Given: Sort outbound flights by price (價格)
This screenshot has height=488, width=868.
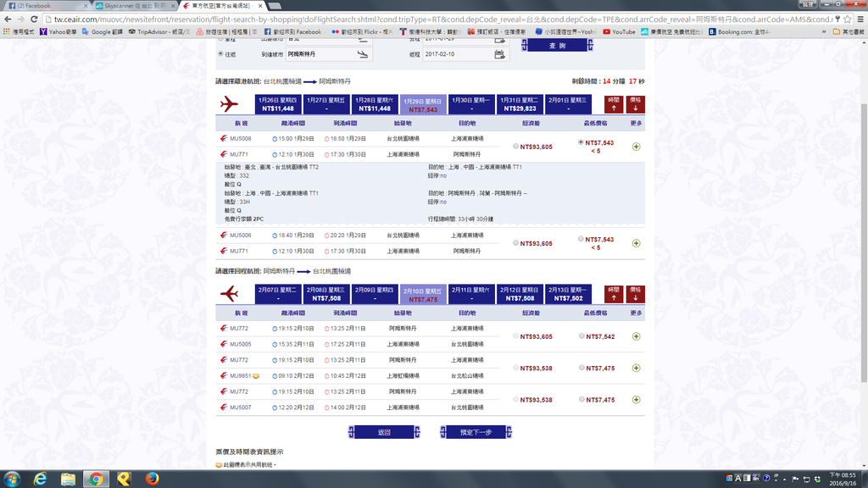Looking at the screenshot, I should point(636,104).
